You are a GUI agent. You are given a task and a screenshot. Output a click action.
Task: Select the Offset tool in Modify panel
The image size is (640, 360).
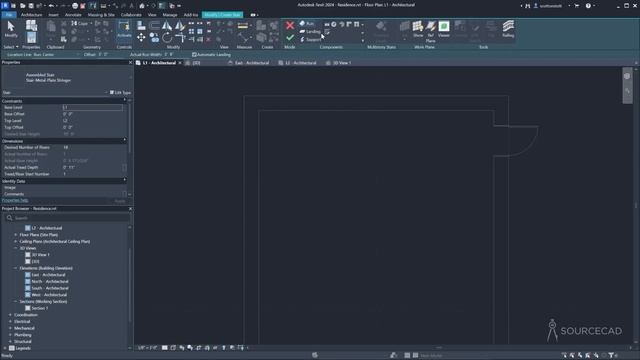click(x=154, y=26)
